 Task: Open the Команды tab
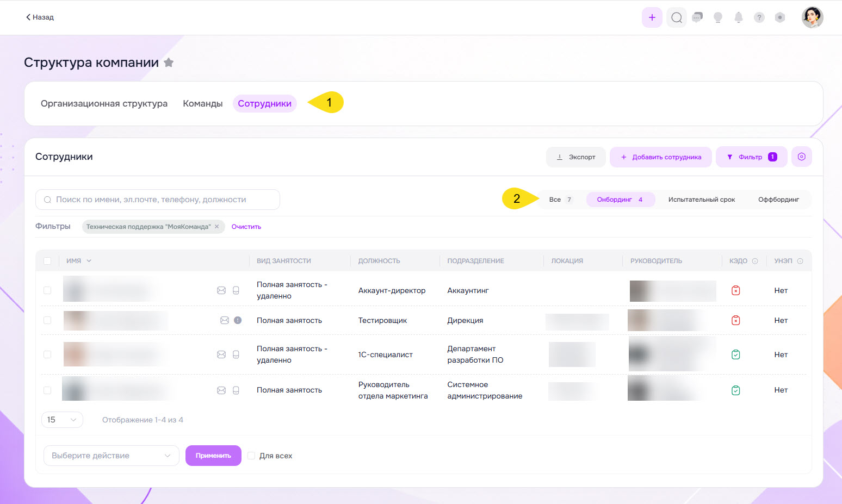click(203, 103)
